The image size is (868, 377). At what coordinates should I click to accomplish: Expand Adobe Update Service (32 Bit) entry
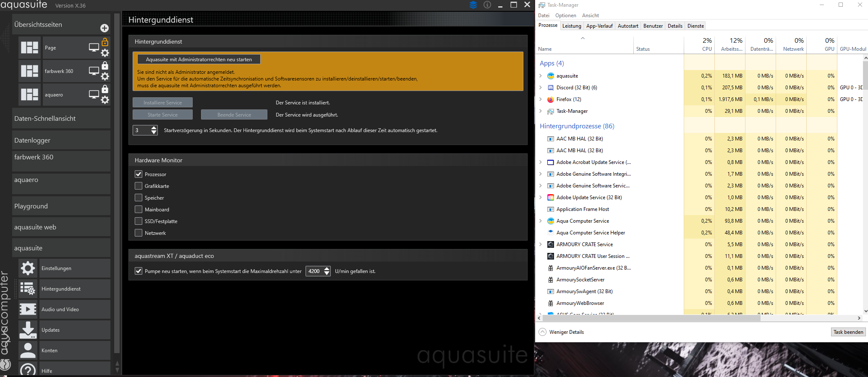[x=541, y=198]
